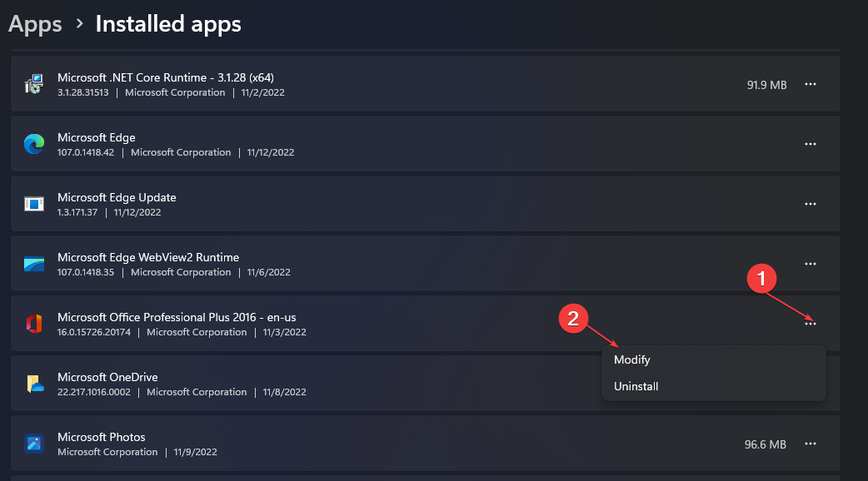This screenshot has width=868, height=481.
Task: Open more options for Microsoft Edge Update
Action: point(811,204)
